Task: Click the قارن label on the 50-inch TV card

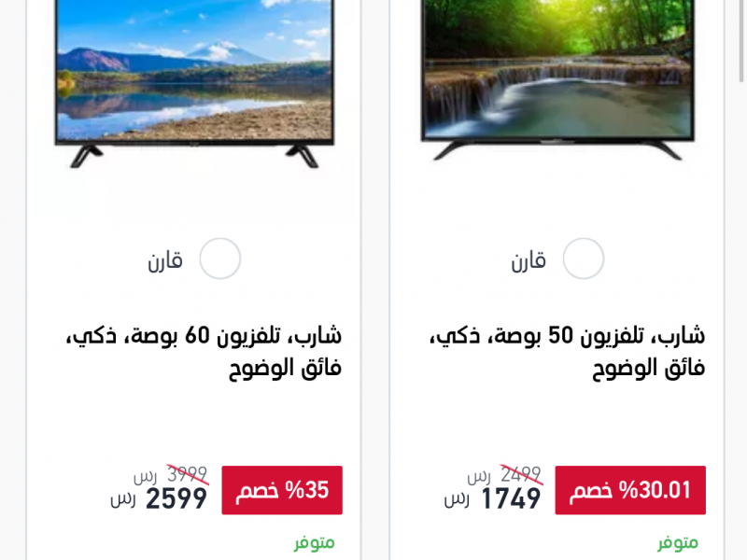Action: (x=529, y=261)
